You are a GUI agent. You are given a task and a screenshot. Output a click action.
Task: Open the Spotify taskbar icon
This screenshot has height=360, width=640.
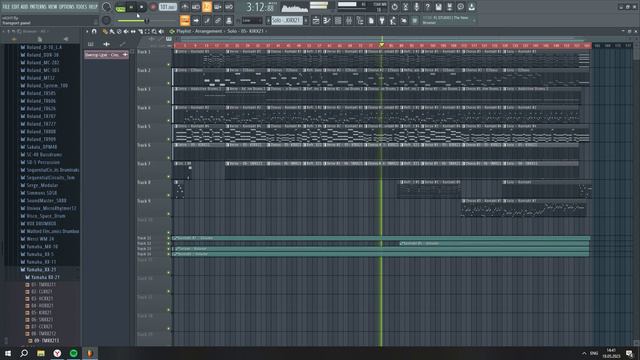(x=73, y=353)
